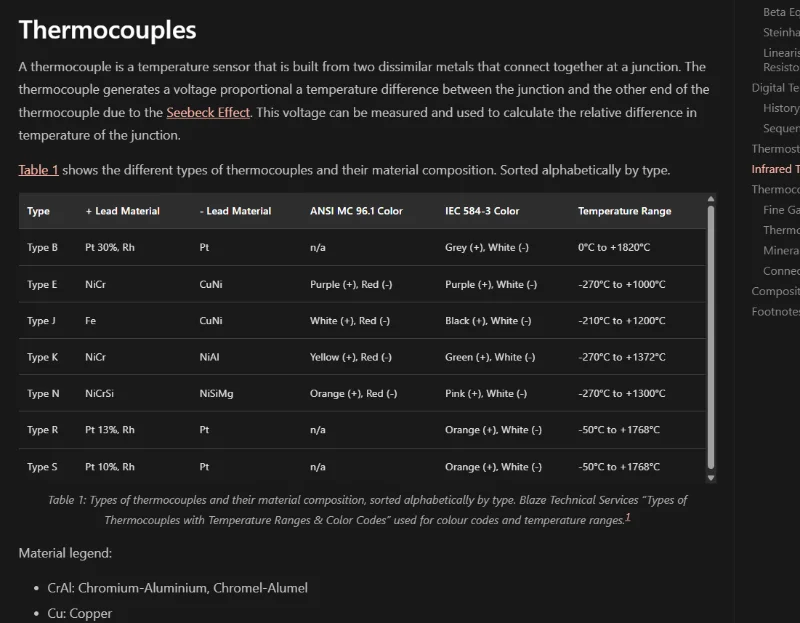Select the Type K row label
The image size is (800, 623).
[x=42, y=357]
